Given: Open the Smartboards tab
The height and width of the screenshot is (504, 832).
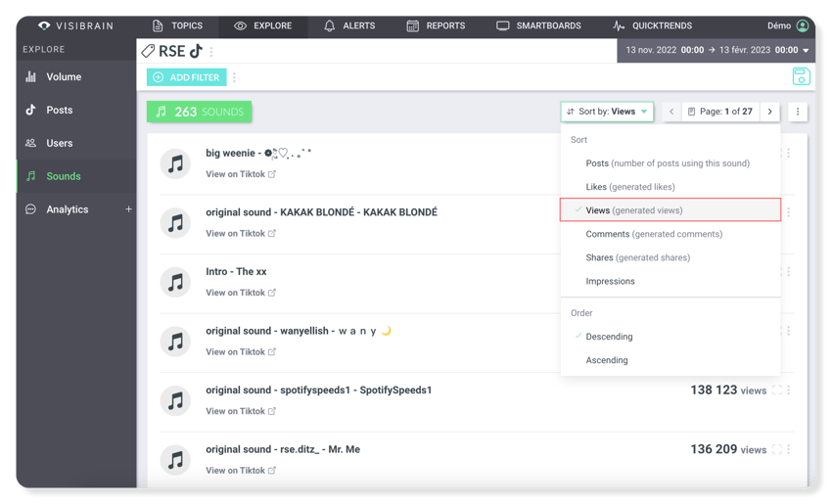Looking at the screenshot, I should pos(538,25).
